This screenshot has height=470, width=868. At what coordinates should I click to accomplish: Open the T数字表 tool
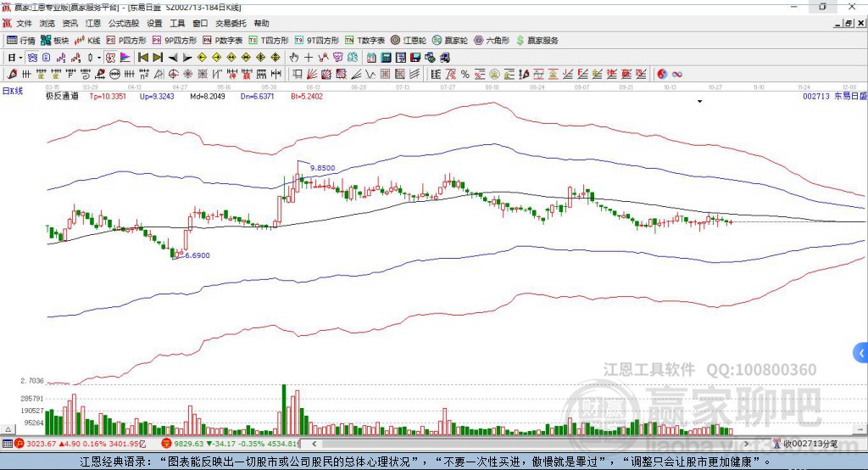(x=364, y=41)
